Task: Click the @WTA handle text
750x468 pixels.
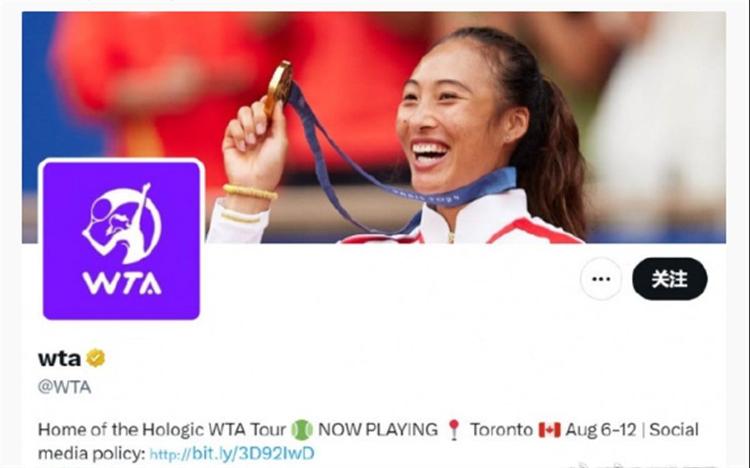Action: (65, 387)
